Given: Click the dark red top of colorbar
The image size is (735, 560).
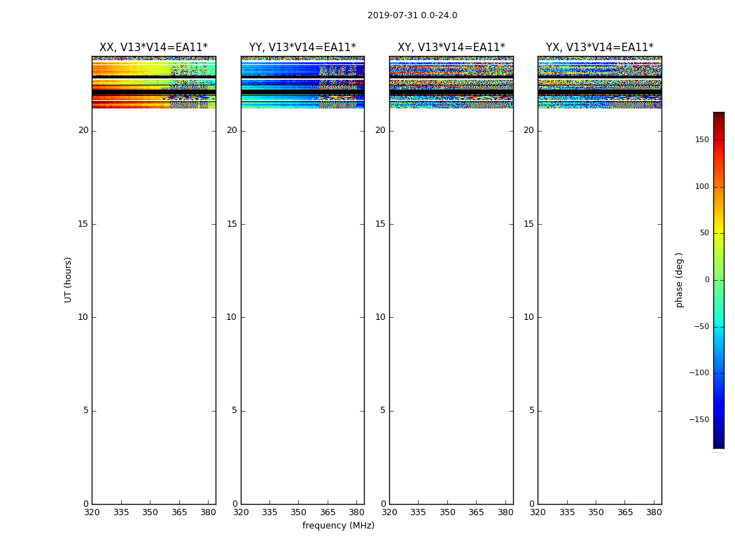Looking at the screenshot, I should point(718,116).
